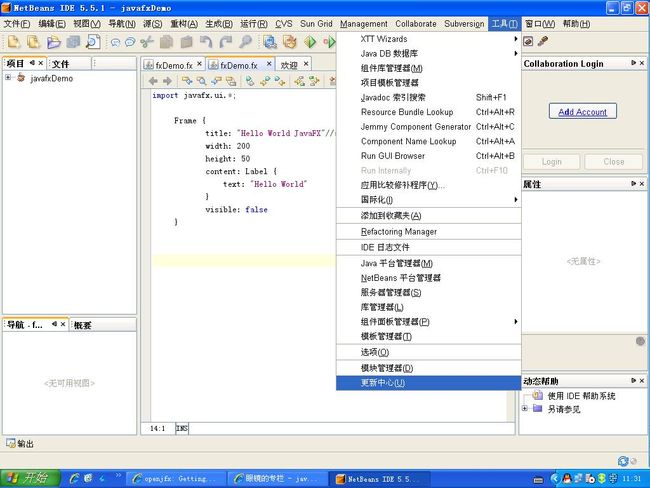
Task: Click the Undo arrow icon
Action: 206,42
